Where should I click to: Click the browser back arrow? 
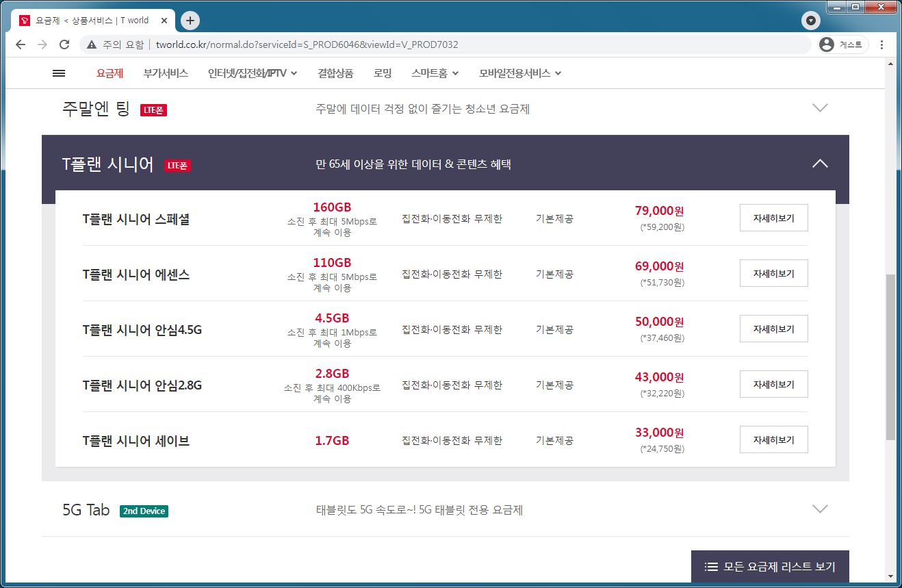(21, 44)
